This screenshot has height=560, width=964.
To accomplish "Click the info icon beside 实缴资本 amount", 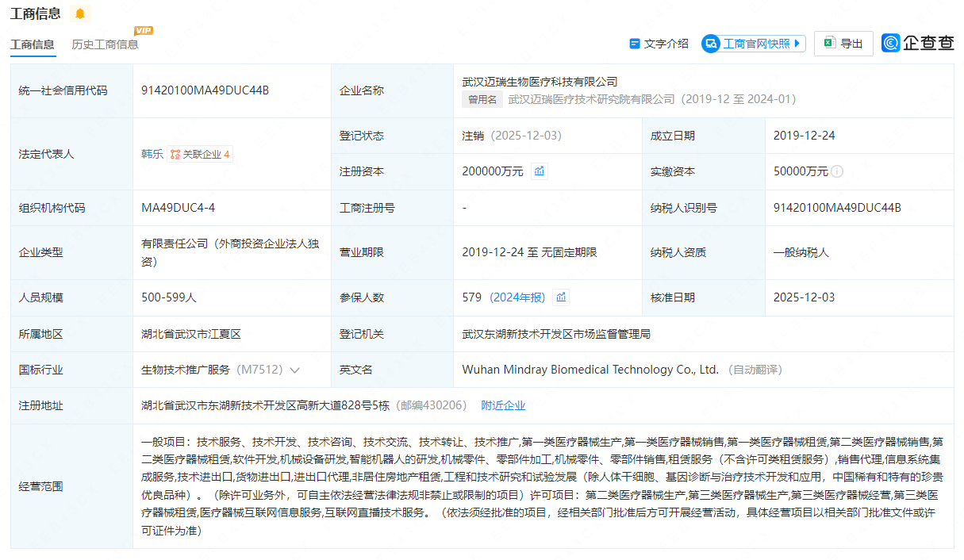I will point(837,171).
